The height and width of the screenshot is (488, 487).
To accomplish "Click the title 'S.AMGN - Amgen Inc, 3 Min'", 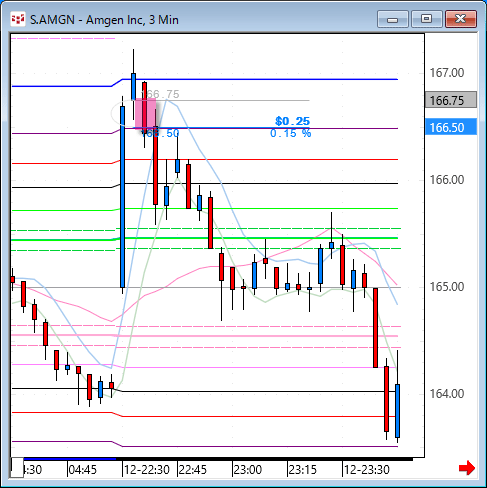I will [104, 20].
